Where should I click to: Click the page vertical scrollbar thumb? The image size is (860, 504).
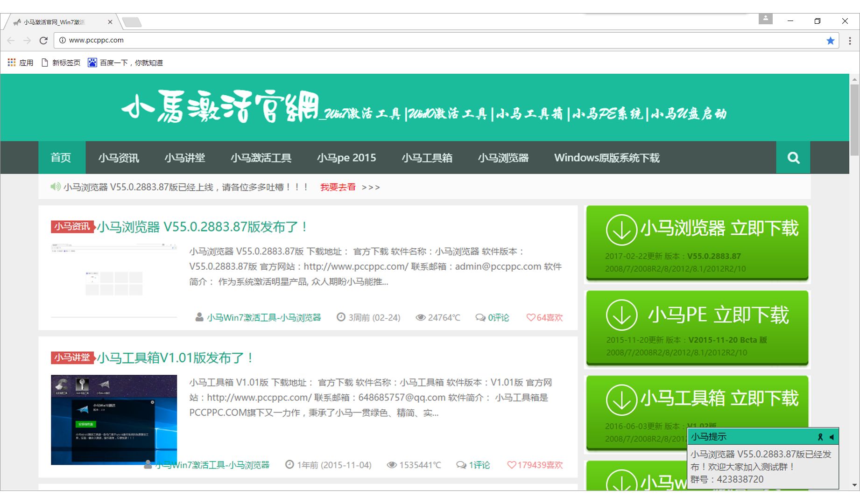pyautogui.click(x=854, y=120)
